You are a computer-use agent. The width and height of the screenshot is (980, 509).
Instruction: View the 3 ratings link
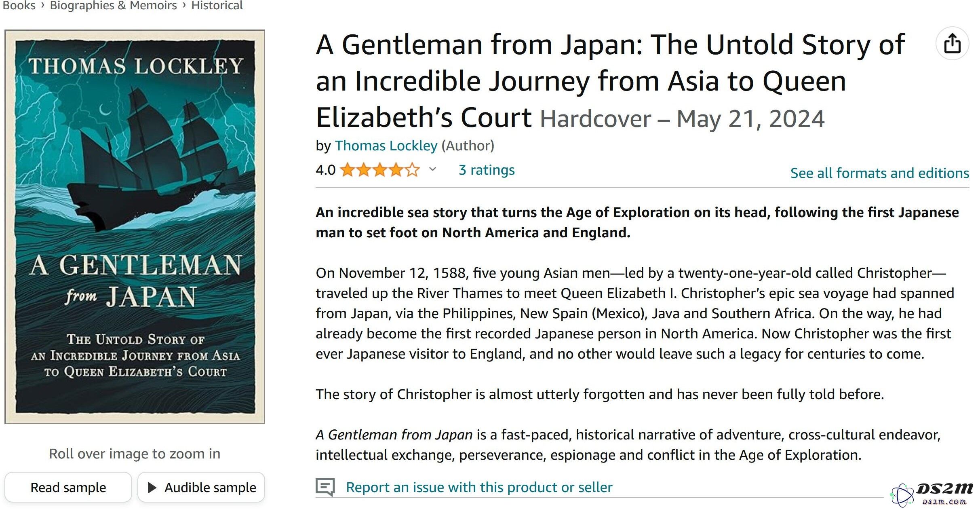pos(487,170)
